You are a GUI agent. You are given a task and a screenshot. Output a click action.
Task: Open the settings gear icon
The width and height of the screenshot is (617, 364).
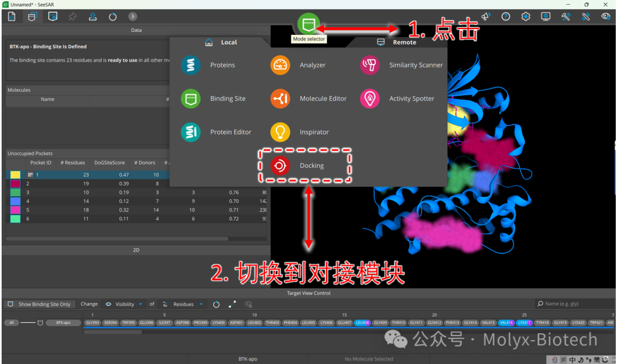[x=526, y=17]
